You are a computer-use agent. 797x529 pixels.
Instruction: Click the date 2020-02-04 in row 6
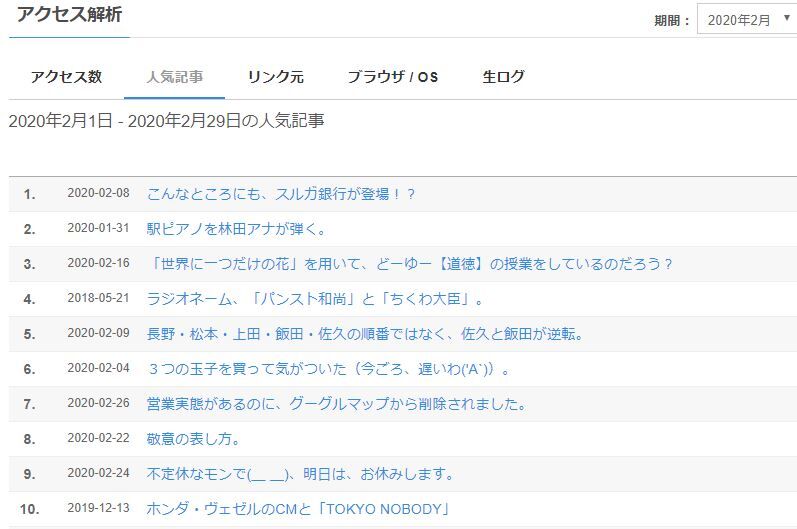pyautogui.click(x=99, y=368)
